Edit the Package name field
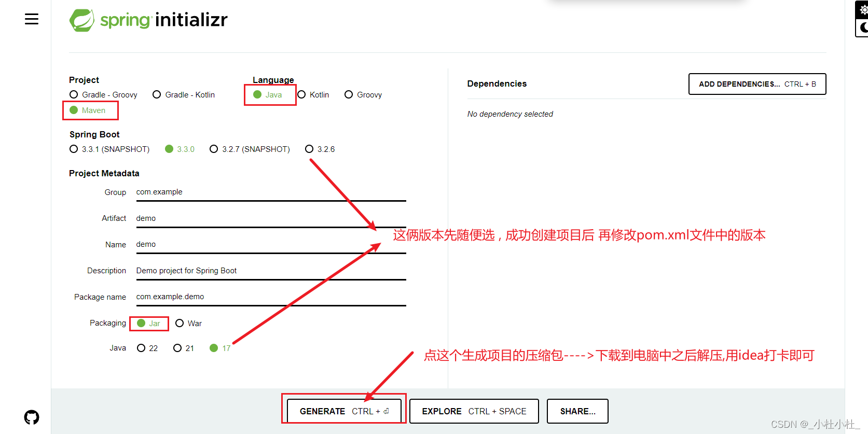This screenshot has width=868, height=434. click(x=271, y=297)
